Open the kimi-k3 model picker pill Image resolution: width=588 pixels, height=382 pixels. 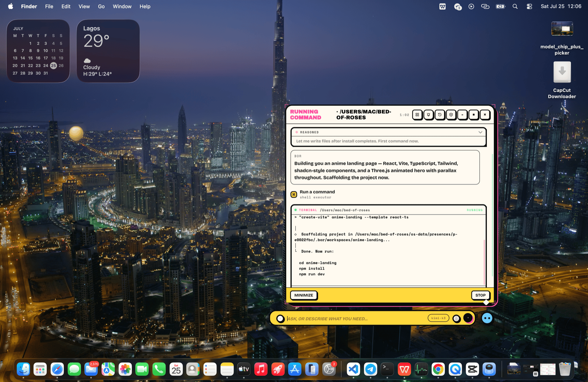click(x=438, y=318)
